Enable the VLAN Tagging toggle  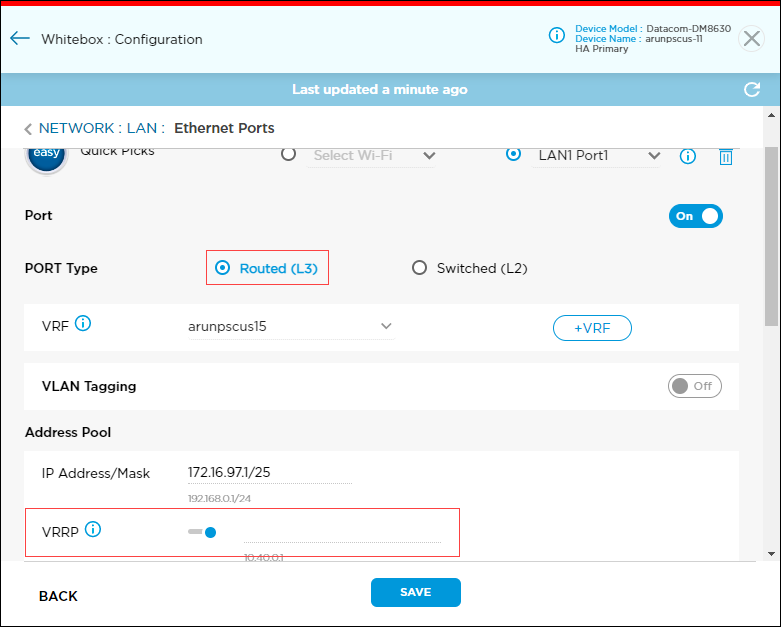tap(695, 386)
